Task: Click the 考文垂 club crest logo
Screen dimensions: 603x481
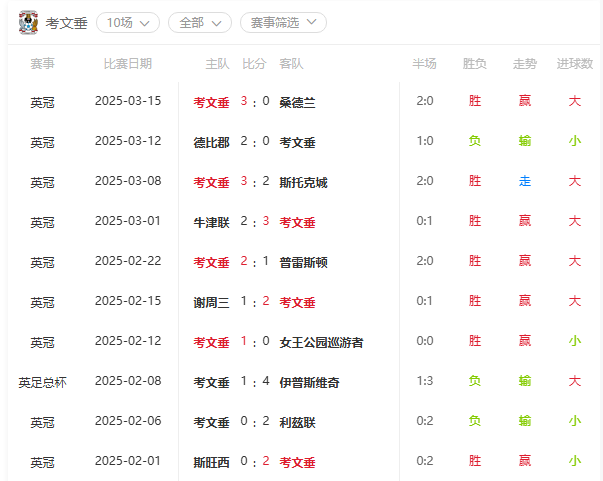Action: pos(28,23)
